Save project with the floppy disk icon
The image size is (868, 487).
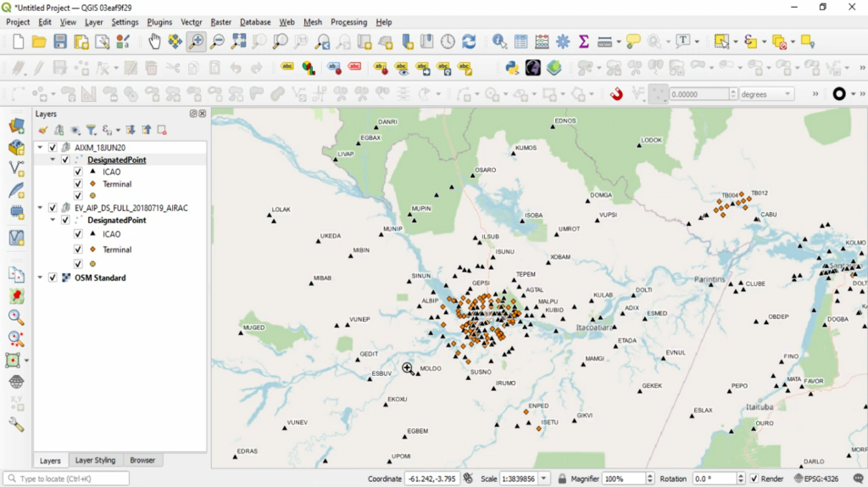(x=60, y=42)
